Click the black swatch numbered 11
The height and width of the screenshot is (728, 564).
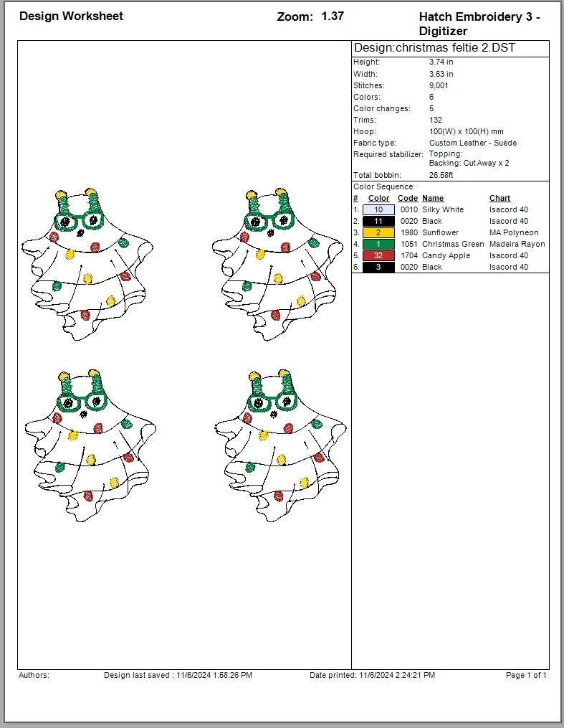click(378, 221)
